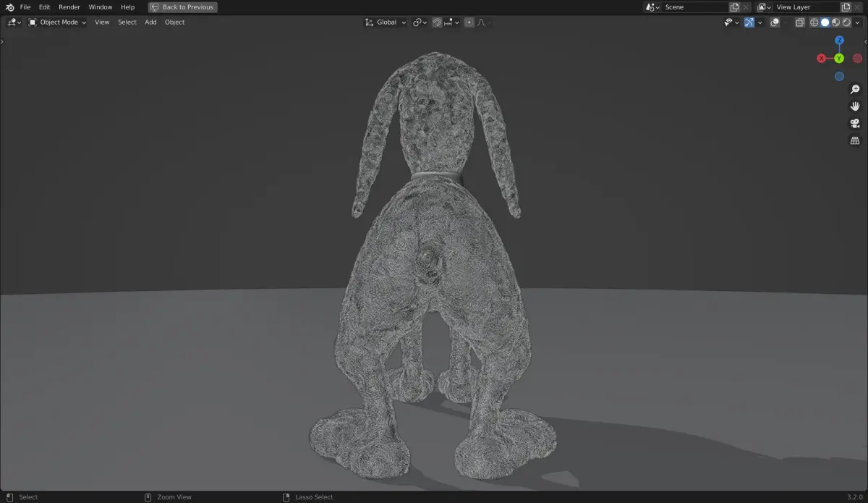
Task: Open the Global transform orientation dropdown
Action: point(386,22)
